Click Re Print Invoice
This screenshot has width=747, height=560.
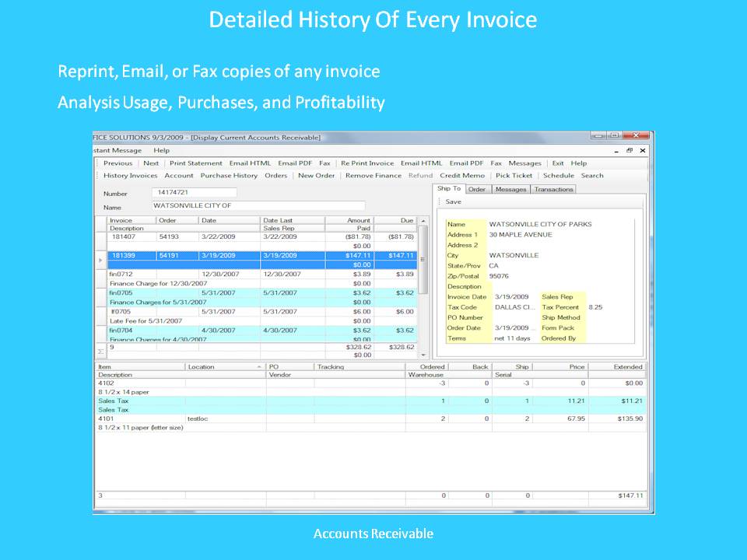point(367,163)
